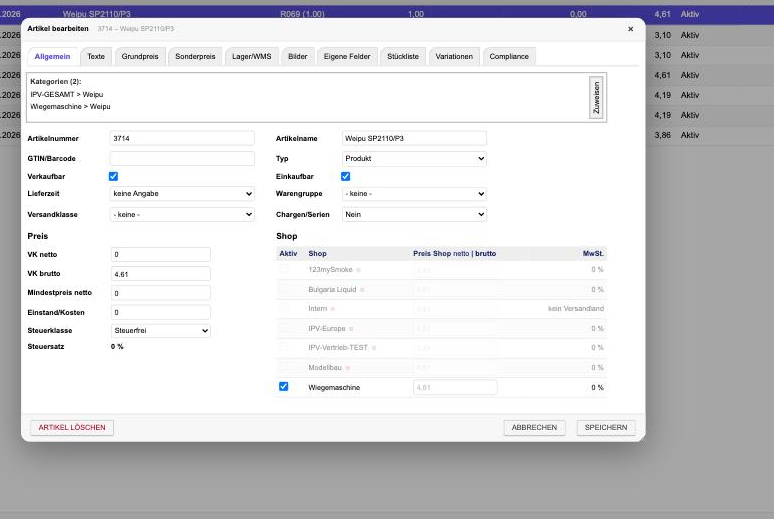Uncheck the Wiegemaschine shop checkbox

284,386
